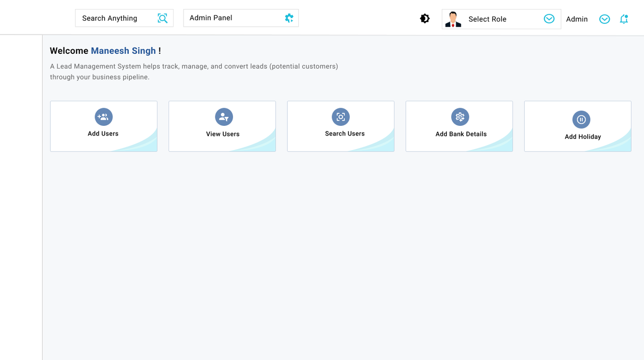
Task: Click the Maneesh Singh name link
Action: click(123, 50)
